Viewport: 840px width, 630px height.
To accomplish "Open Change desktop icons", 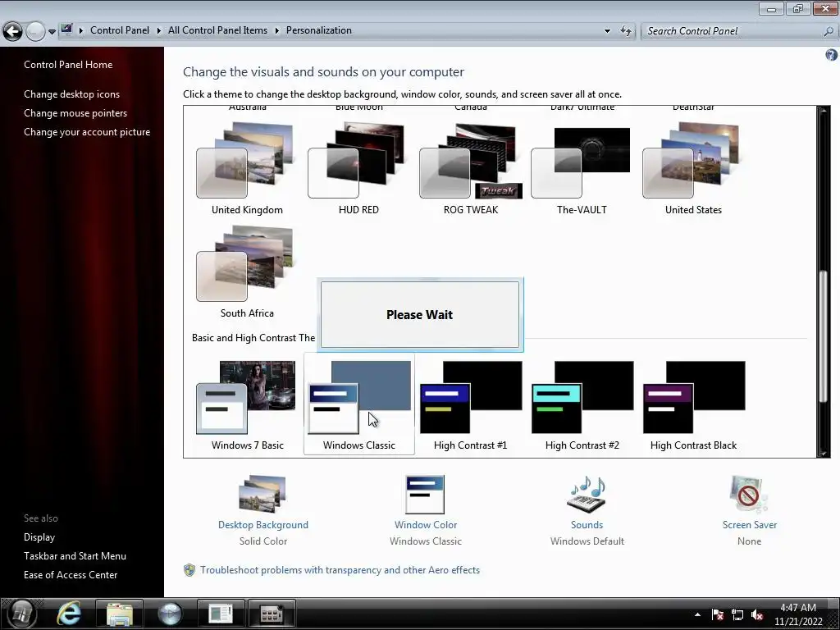I will tap(72, 94).
